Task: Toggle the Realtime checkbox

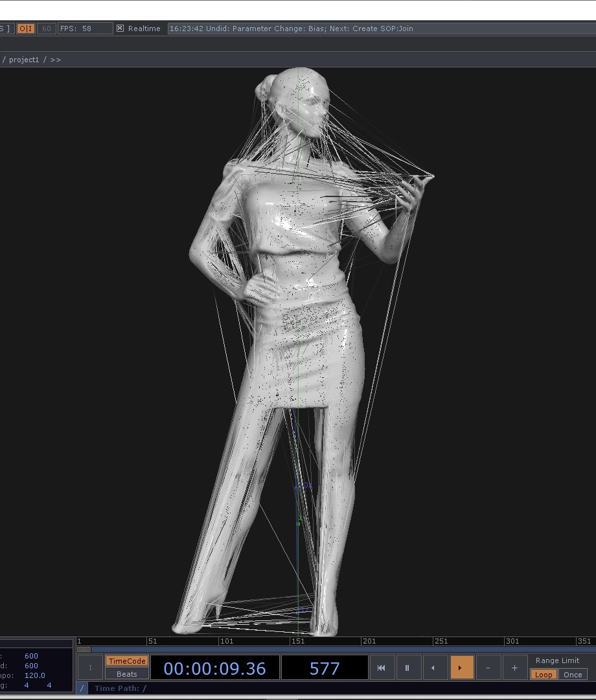Action: pos(120,28)
